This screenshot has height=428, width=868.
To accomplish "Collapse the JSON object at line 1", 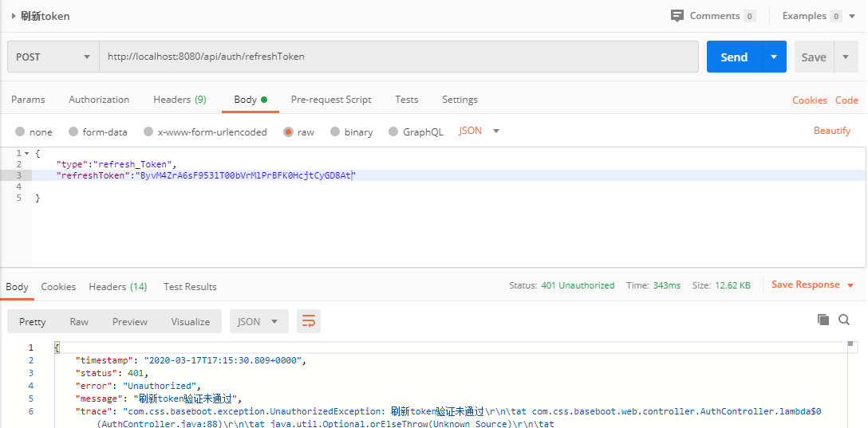I will tap(26, 153).
